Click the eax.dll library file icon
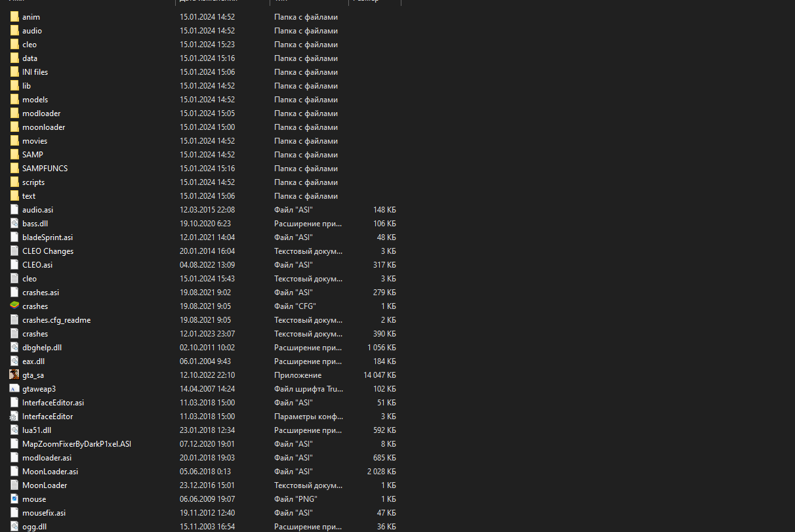 coord(14,361)
